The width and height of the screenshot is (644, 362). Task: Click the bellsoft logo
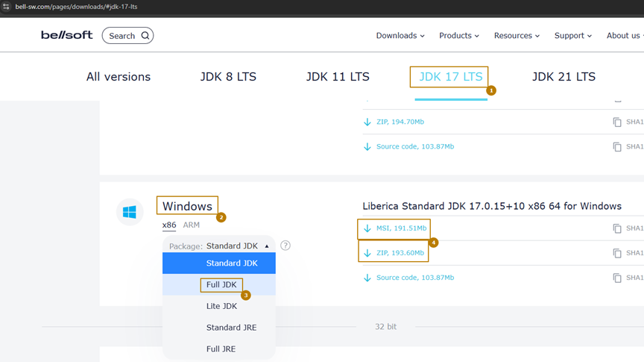coord(66,35)
